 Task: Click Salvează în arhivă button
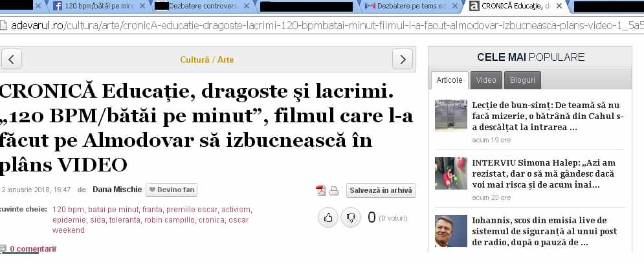coord(381,190)
